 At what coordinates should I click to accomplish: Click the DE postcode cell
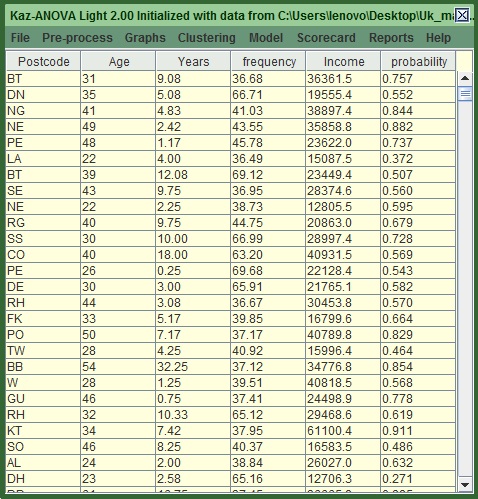tap(43, 287)
